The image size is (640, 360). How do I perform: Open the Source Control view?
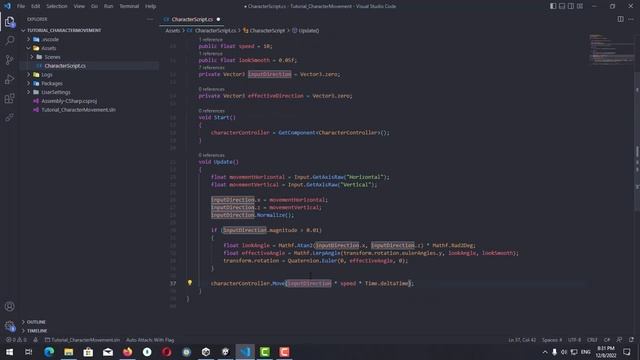pos(9,60)
